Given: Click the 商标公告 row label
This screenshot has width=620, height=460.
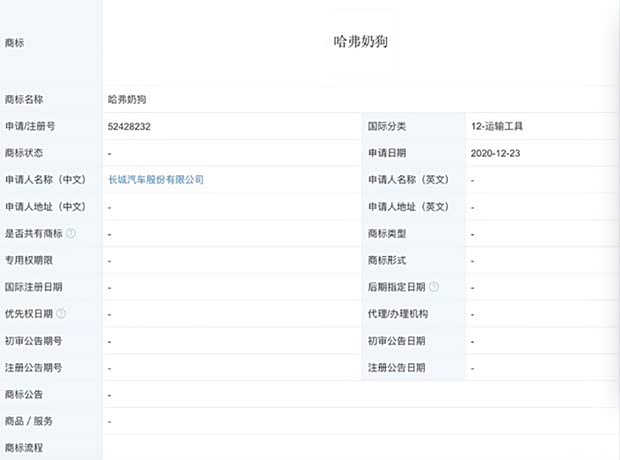Looking at the screenshot, I should click(25, 395).
